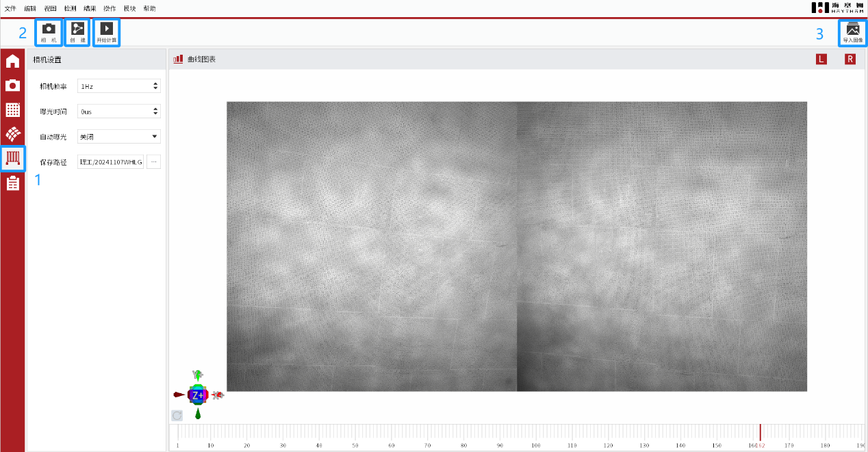Screen dimensions: 868x452
Task: Click the browse button beside 保存路径
Action: (153, 162)
